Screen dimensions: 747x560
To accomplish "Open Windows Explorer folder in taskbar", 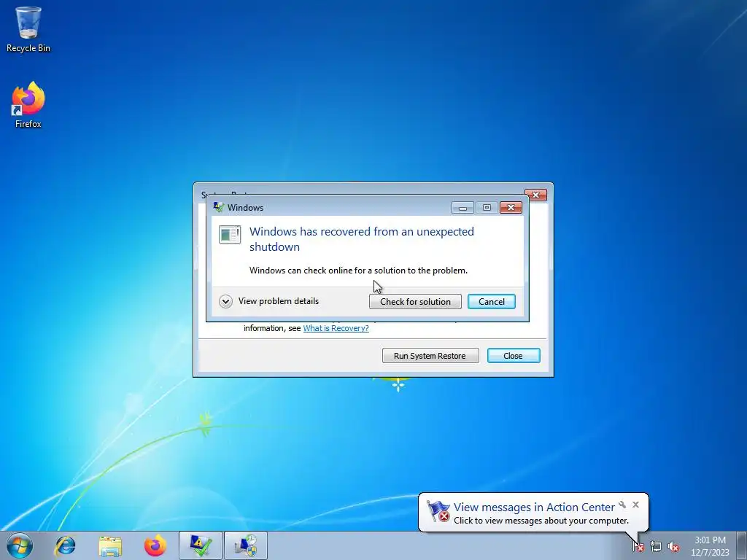I will (110, 545).
